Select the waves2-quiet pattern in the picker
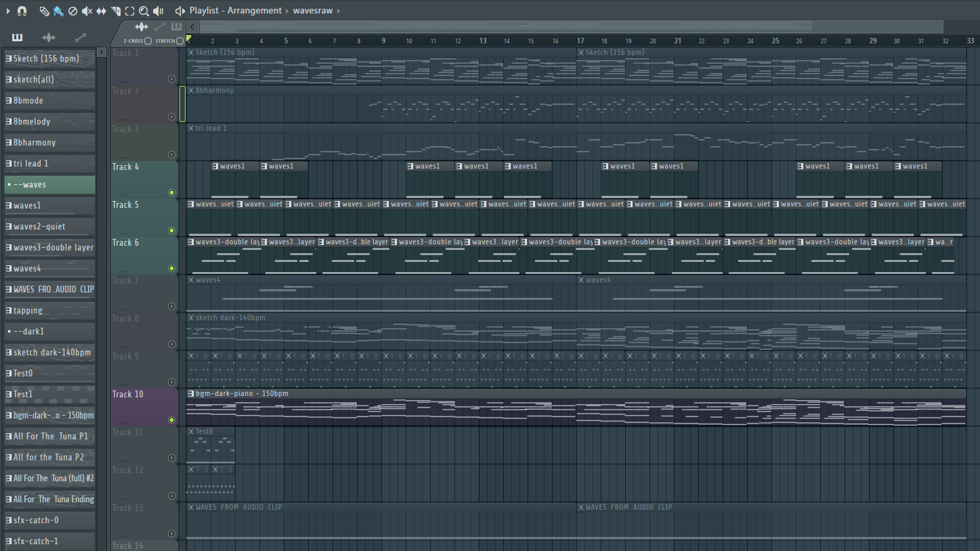 tap(49, 227)
